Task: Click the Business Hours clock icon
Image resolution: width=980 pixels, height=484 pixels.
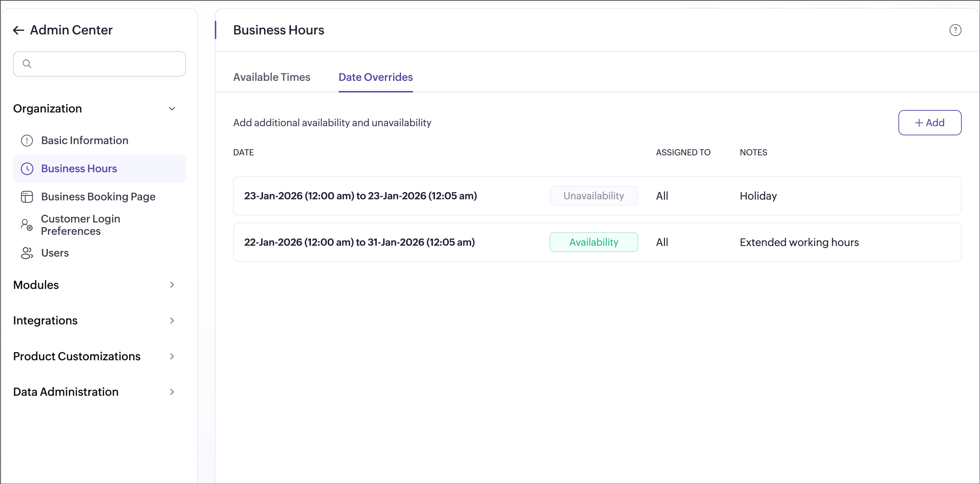Action: [27, 168]
